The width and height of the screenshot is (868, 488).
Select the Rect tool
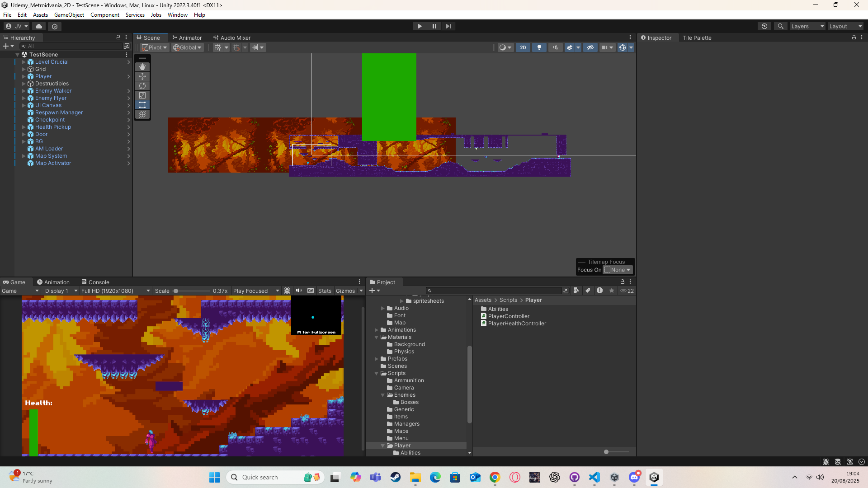142,105
